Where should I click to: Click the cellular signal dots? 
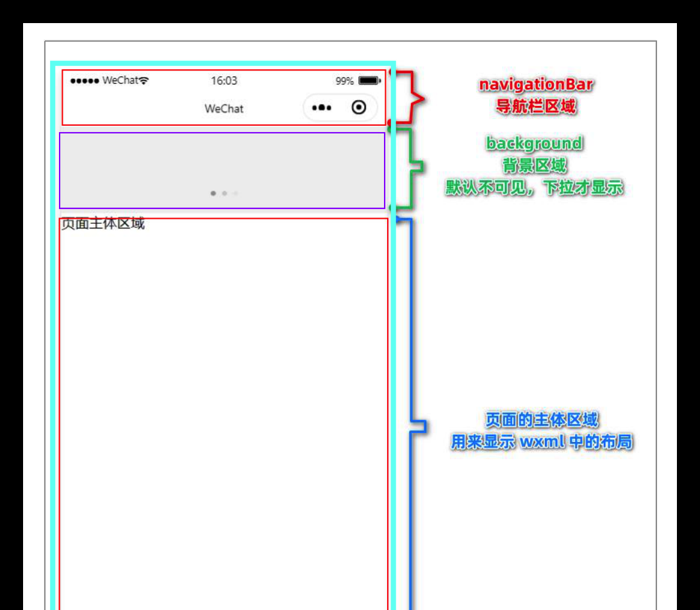(85, 81)
